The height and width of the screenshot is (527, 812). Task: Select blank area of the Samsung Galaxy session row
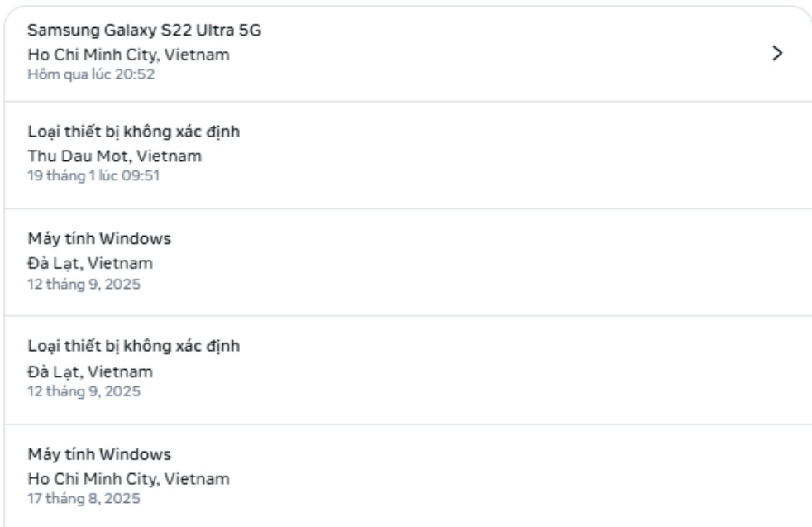[x=496, y=54]
